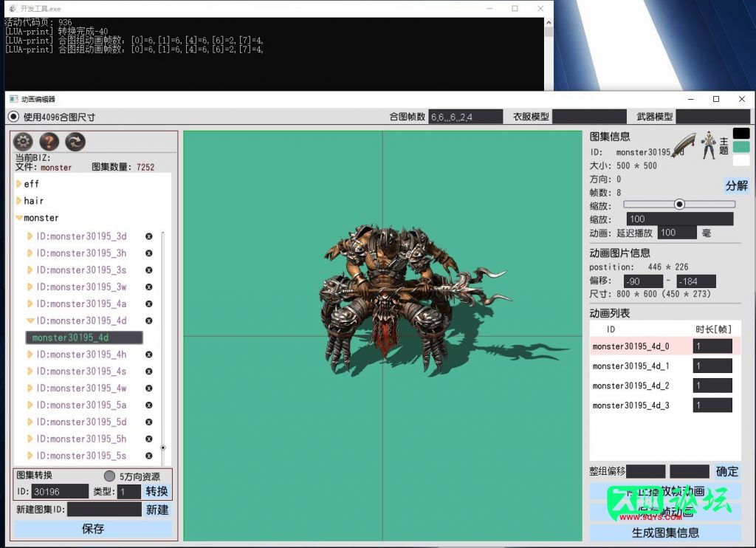Remove monster30195_4d with its X icon
Viewport: 756px width, 548px height.
(x=149, y=321)
